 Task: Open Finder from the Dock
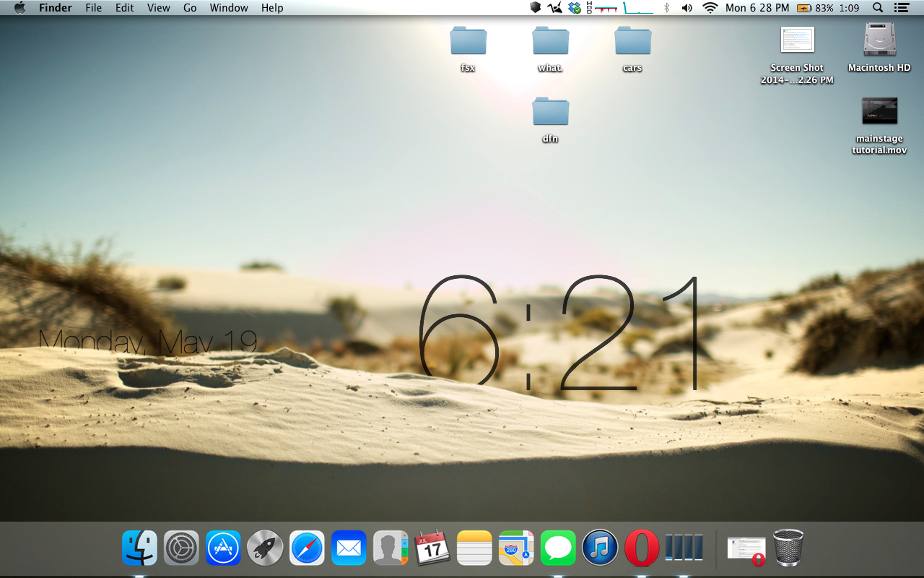point(139,548)
